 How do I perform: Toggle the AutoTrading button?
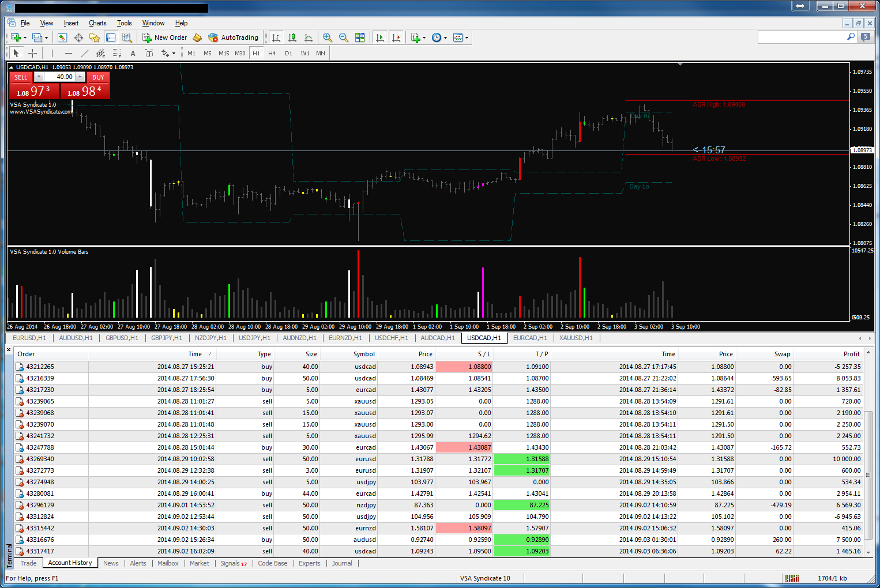click(234, 37)
